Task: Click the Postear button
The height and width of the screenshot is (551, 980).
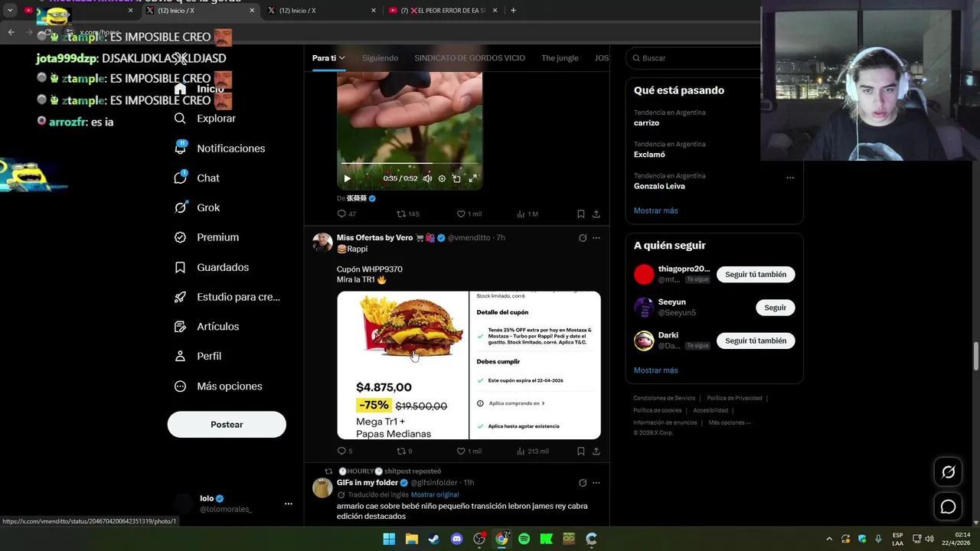Action: tap(227, 425)
